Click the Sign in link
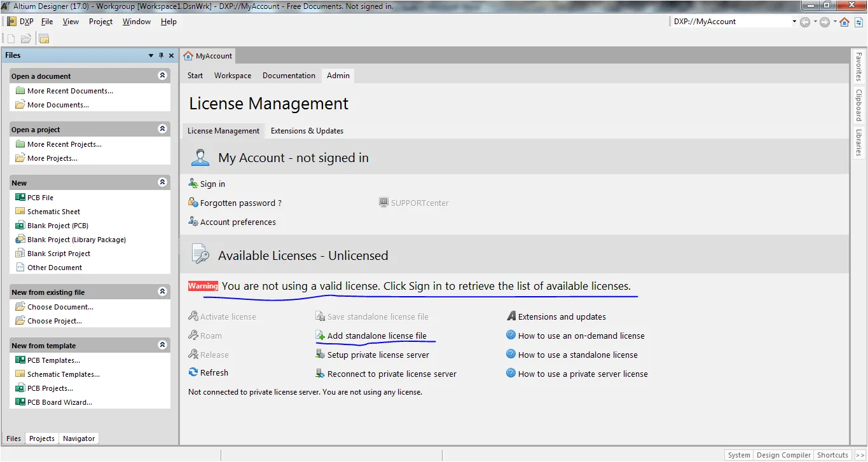 coord(212,184)
